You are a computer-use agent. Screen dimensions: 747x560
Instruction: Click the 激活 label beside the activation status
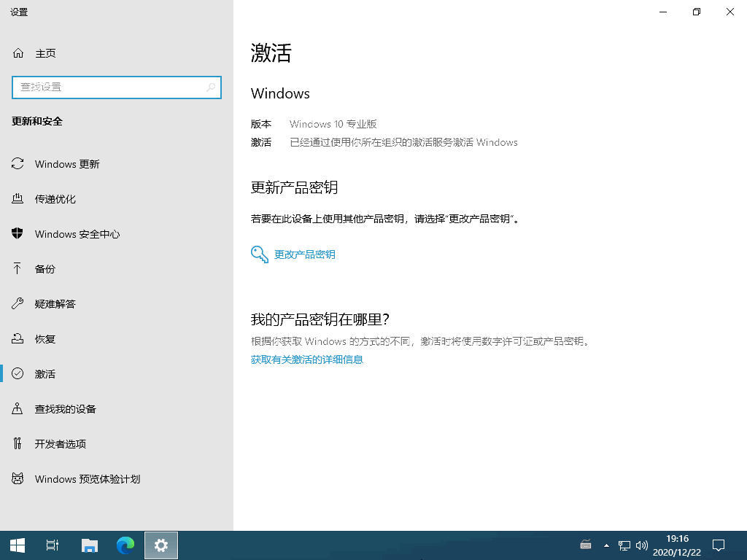point(261,142)
